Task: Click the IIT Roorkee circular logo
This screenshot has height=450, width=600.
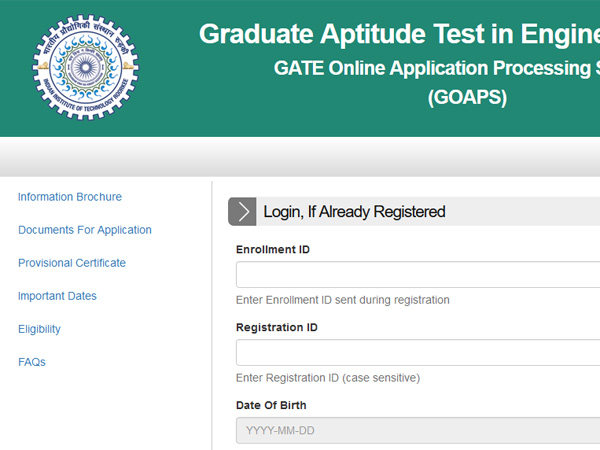Action: [85, 68]
